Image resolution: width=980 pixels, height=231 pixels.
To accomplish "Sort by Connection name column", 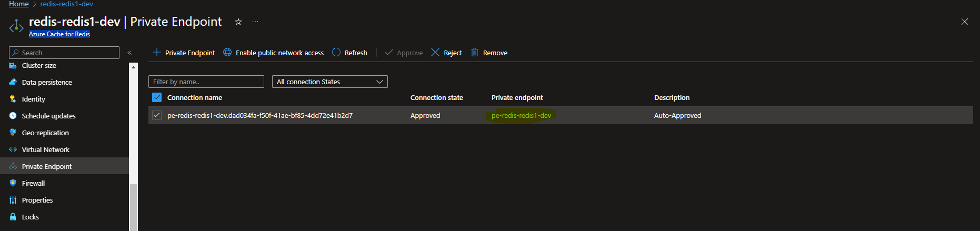I will pos(195,97).
